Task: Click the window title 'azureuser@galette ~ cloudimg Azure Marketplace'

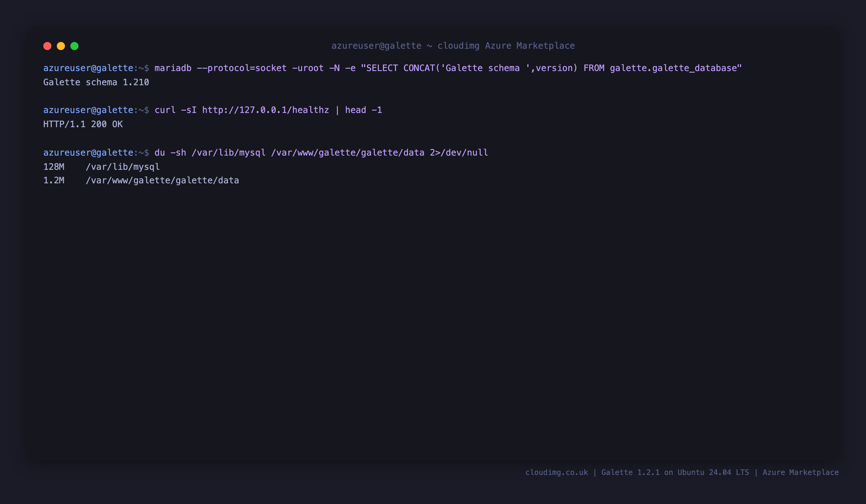Action: point(453,46)
